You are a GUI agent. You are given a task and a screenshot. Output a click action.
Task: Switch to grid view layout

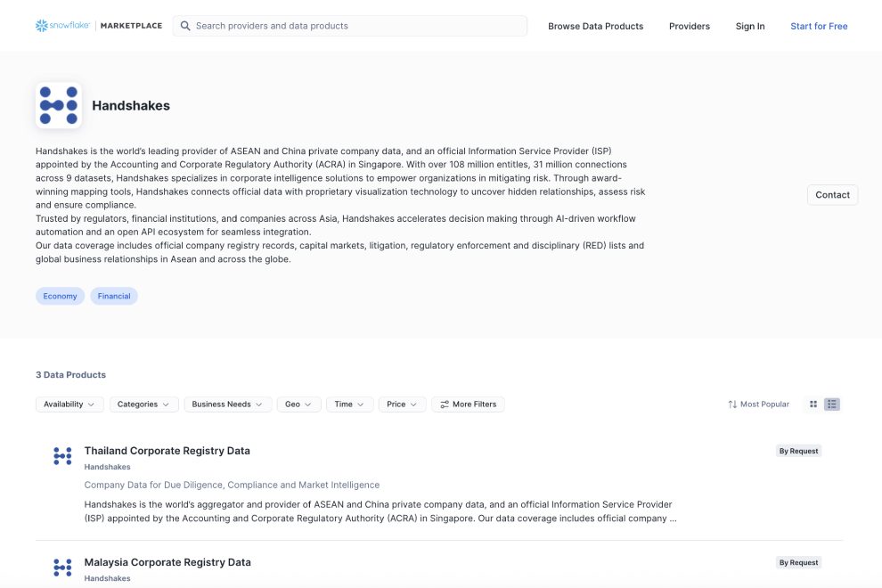[813, 404]
